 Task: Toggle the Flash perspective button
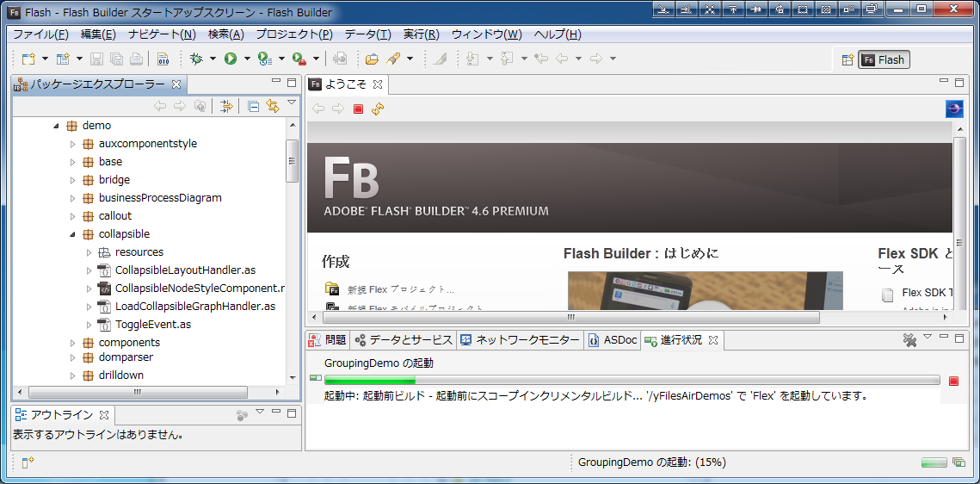884,60
